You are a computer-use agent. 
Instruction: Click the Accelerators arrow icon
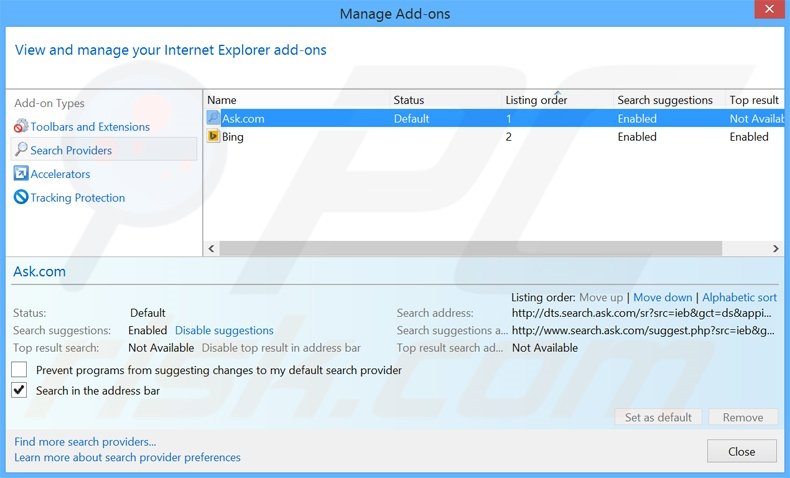[21, 173]
